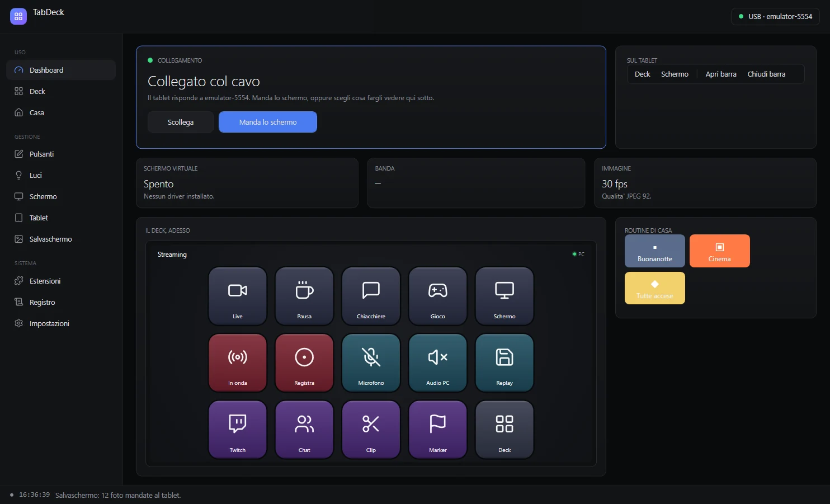Click the Chat people deck key
Image resolution: width=830 pixels, height=504 pixels.
(304, 430)
